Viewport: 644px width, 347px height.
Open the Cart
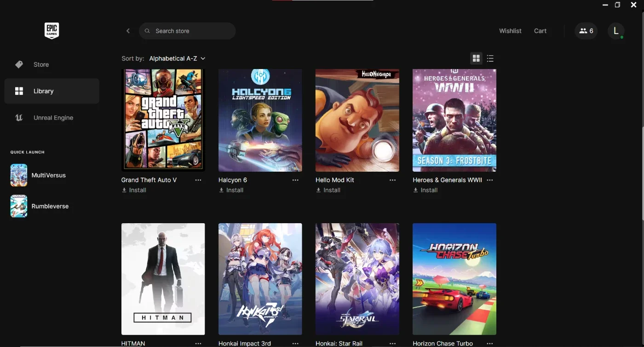tap(540, 31)
